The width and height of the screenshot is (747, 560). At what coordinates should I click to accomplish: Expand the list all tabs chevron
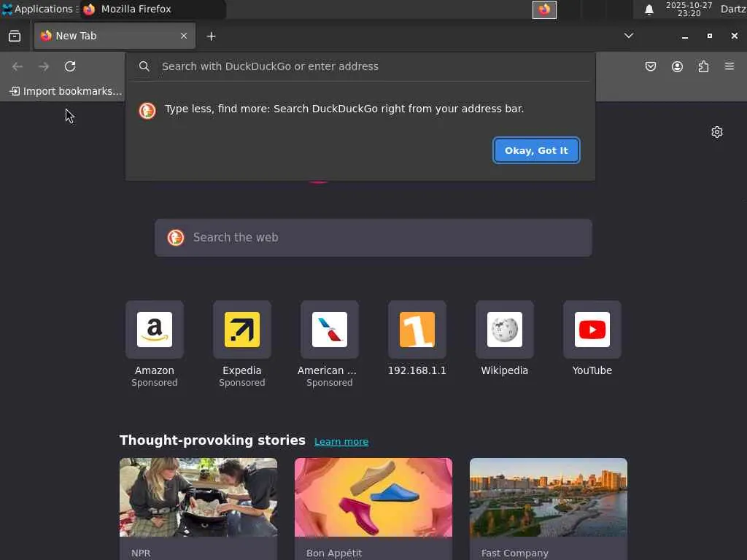pyautogui.click(x=629, y=36)
